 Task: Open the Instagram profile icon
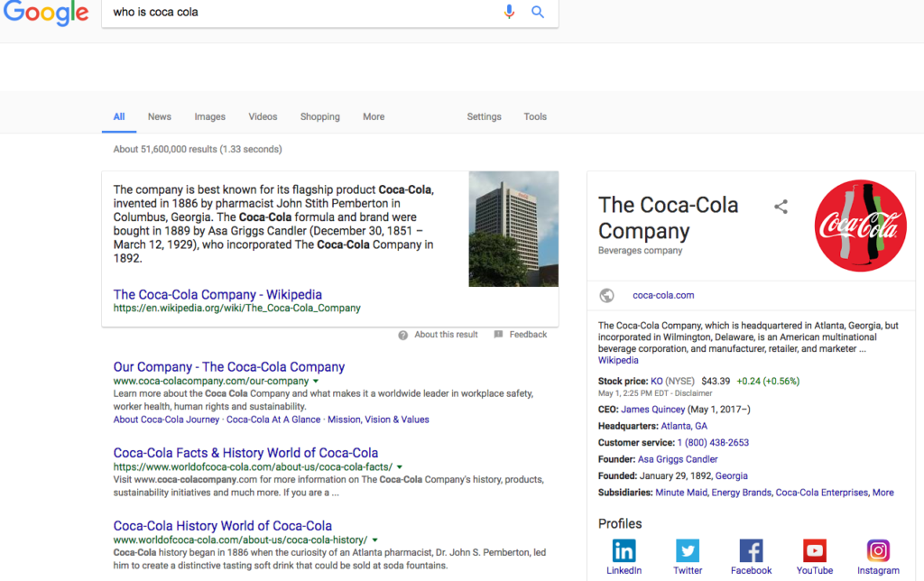(x=878, y=551)
